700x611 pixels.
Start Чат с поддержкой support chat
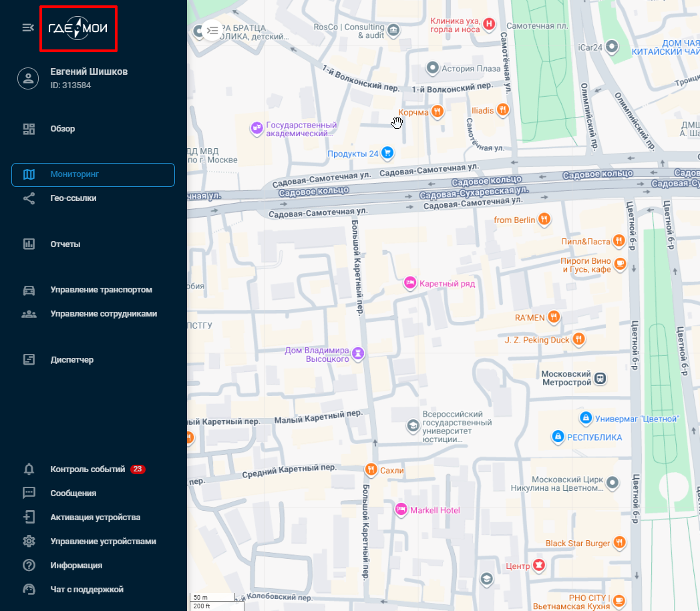tap(86, 590)
